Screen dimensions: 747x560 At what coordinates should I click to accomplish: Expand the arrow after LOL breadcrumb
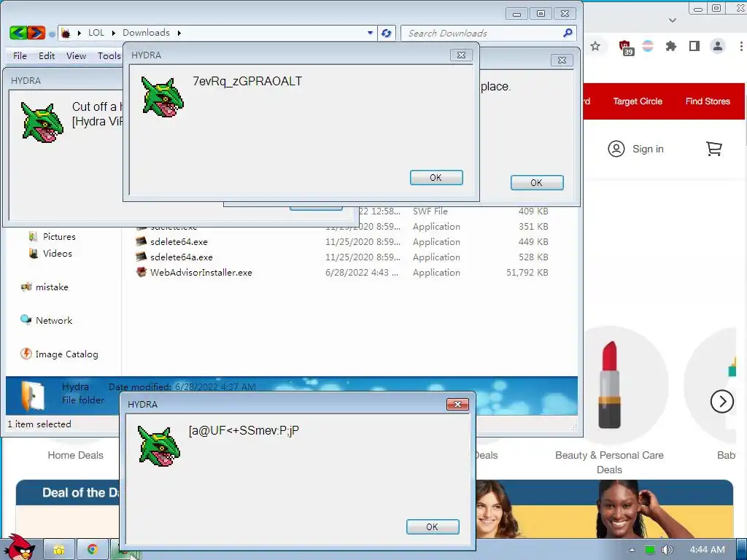point(113,33)
